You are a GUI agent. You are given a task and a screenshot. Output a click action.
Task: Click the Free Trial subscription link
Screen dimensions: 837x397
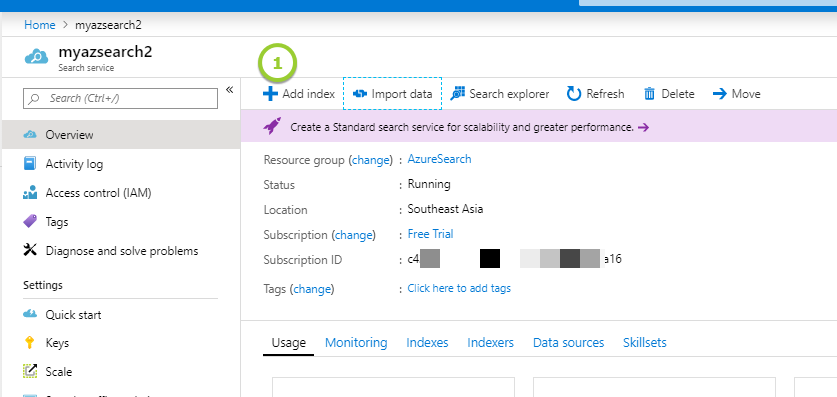[x=430, y=234]
